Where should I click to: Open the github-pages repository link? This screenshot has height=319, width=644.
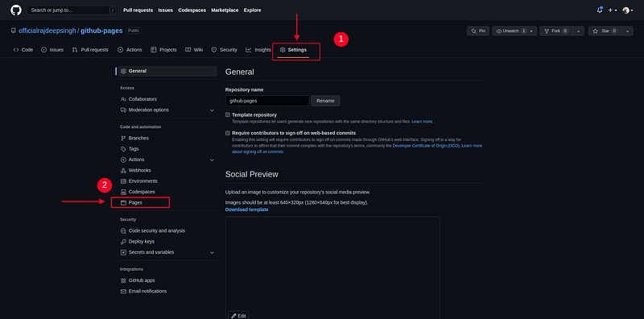[101, 31]
